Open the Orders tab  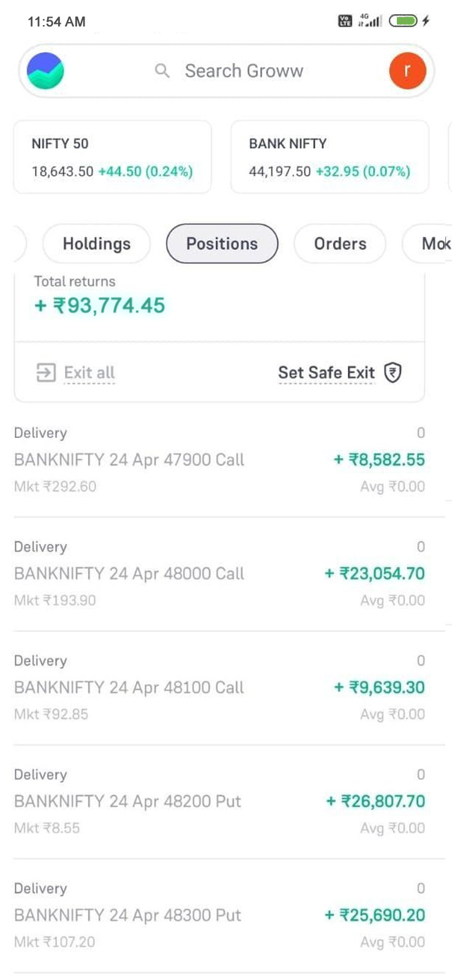pos(340,244)
